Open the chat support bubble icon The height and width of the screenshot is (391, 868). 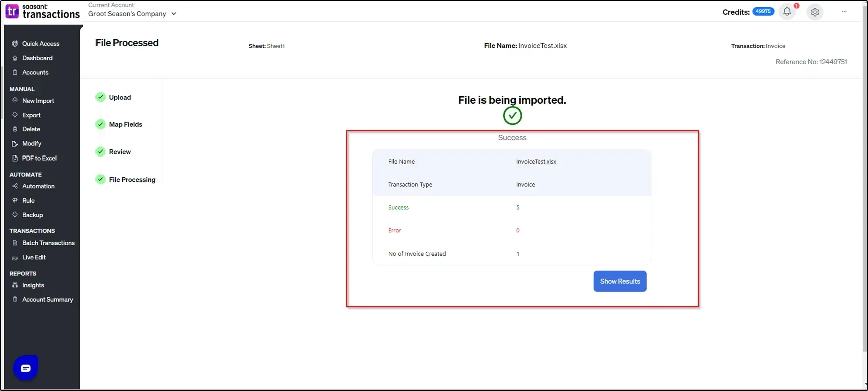click(26, 368)
